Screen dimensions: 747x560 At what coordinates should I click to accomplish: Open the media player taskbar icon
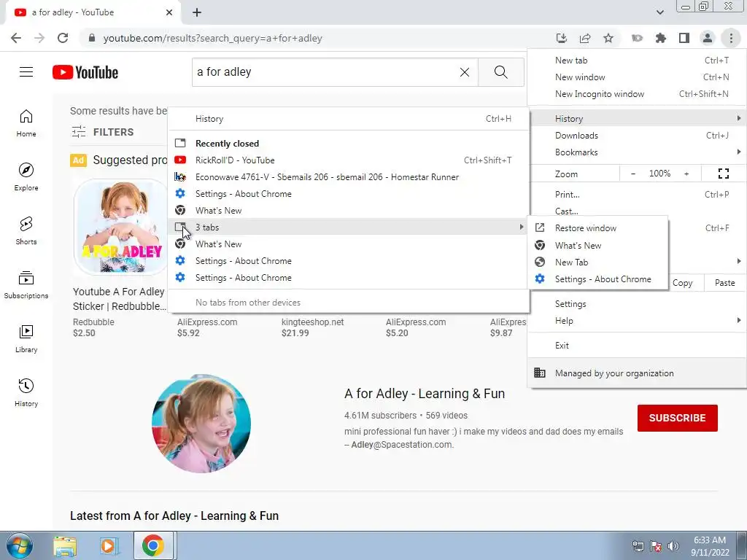click(x=109, y=545)
